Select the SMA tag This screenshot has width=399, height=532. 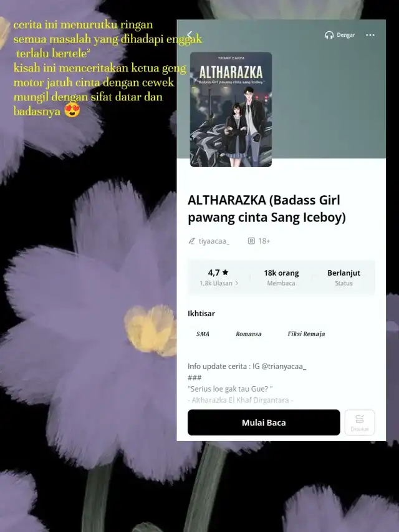(203, 334)
